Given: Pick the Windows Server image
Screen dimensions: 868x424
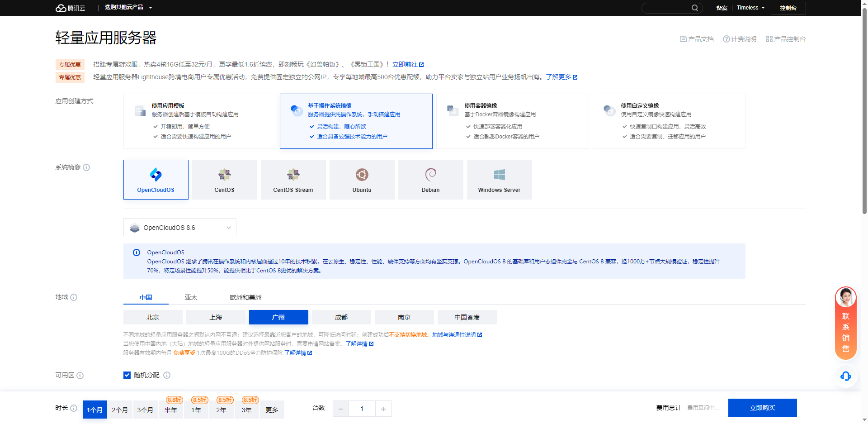Looking at the screenshot, I should tap(500, 180).
